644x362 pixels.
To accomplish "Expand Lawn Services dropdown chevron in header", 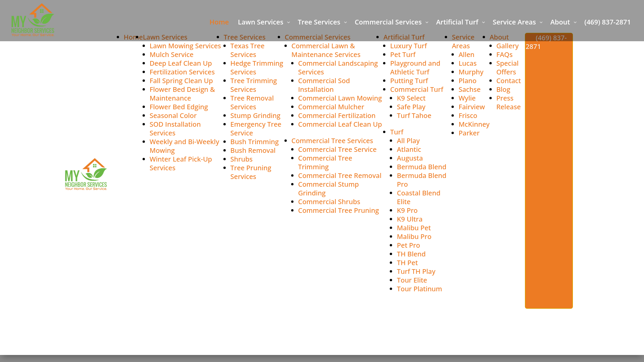I will point(288,22).
